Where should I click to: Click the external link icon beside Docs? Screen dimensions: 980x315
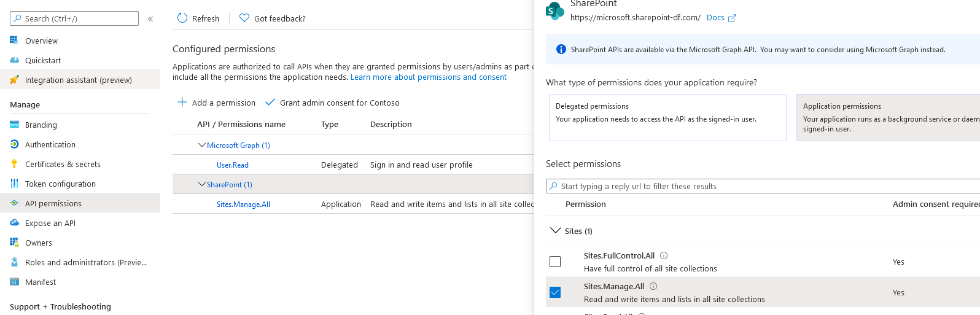[732, 18]
